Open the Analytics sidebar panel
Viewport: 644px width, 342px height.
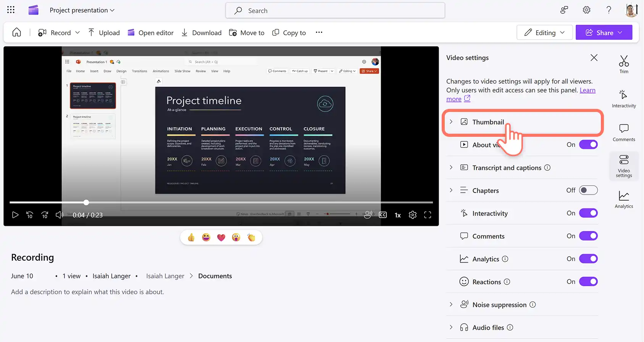pyautogui.click(x=624, y=199)
